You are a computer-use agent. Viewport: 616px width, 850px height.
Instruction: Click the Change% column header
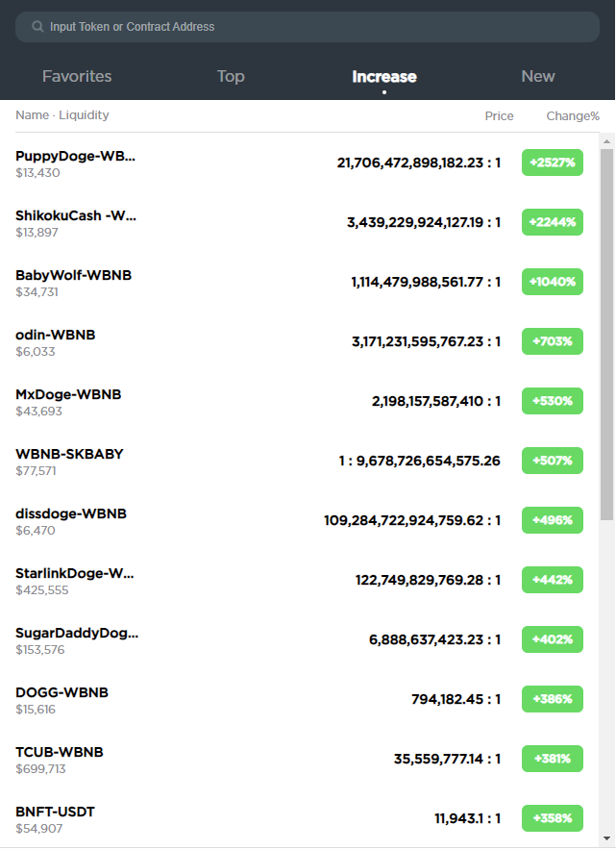point(573,116)
